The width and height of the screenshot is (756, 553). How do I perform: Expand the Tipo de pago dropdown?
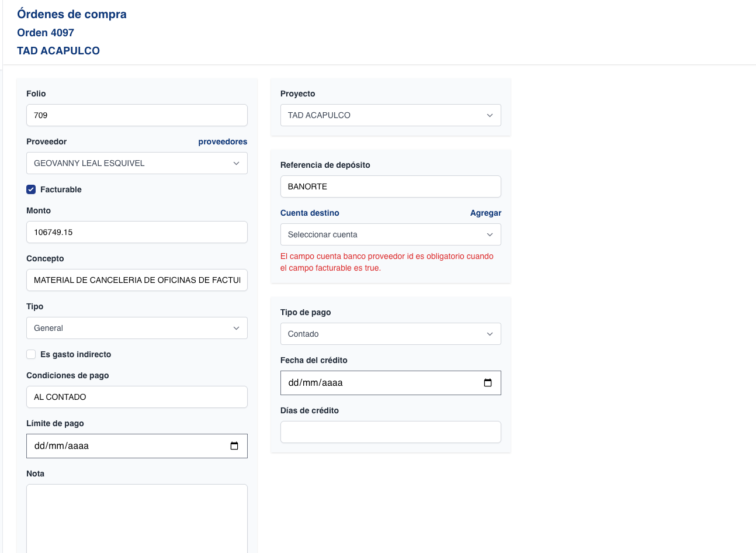coord(390,334)
